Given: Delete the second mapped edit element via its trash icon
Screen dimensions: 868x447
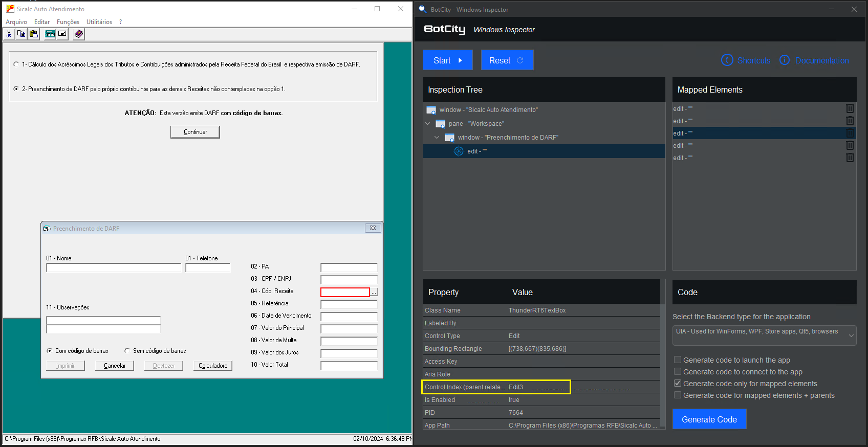Looking at the screenshot, I should [x=850, y=121].
